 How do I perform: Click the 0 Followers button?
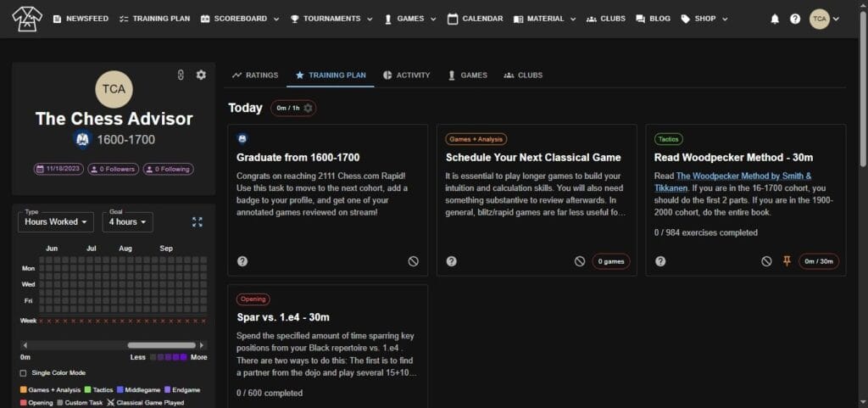[x=114, y=169]
